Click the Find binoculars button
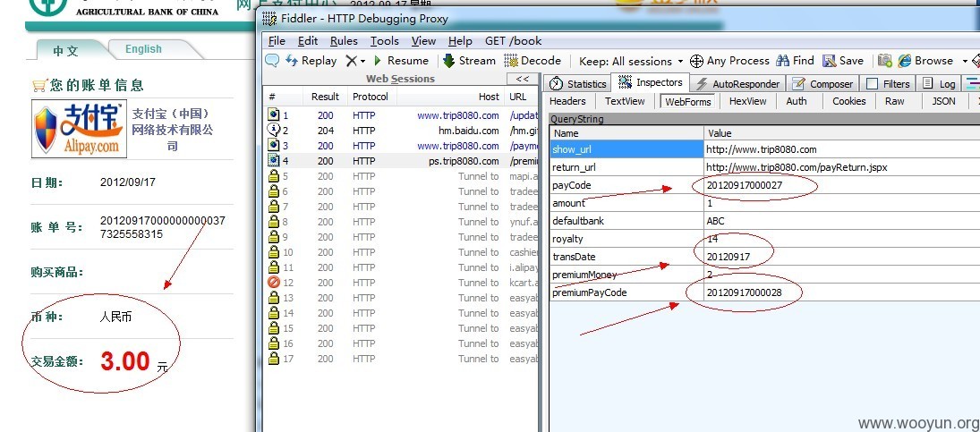Image resolution: width=980 pixels, height=432 pixels. (795, 61)
